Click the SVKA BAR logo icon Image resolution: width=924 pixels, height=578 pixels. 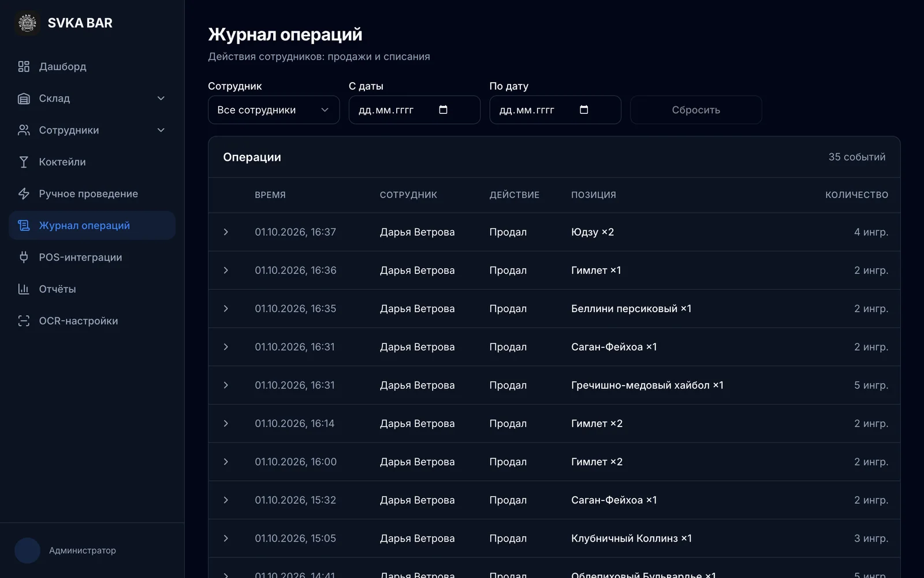pyautogui.click(x=27, y=23)
